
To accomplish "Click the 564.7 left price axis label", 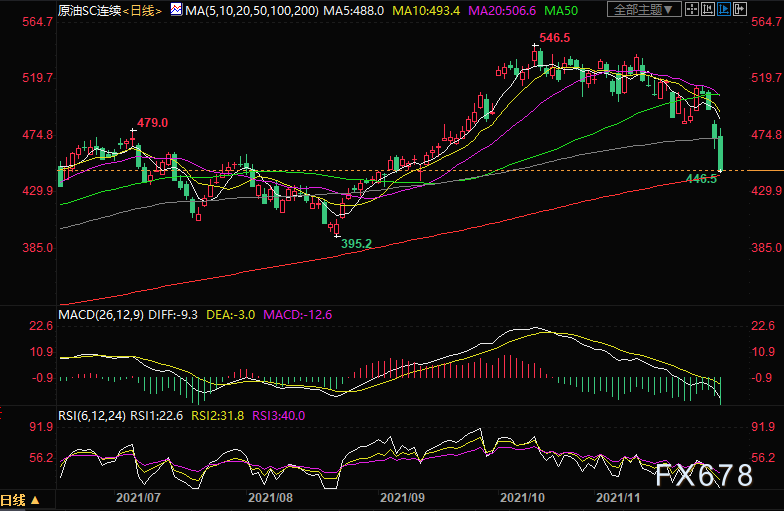I will click(x=38, y=22).
